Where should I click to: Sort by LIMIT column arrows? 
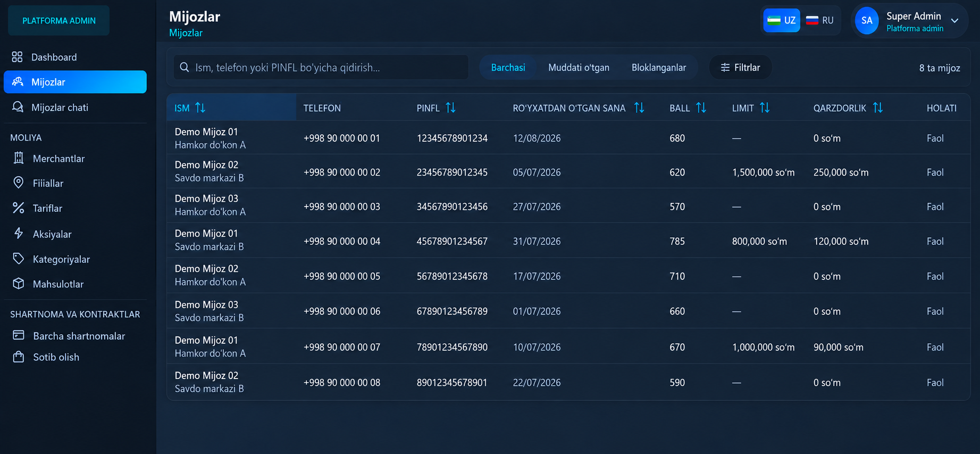(765, 108)
